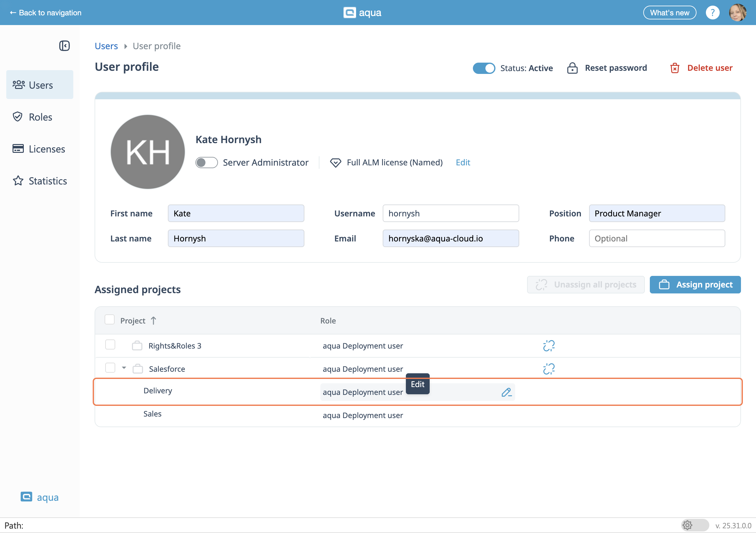Toggle the Status Active switch
The width and height of the screenshot is (756, 533).
[484, 68]
